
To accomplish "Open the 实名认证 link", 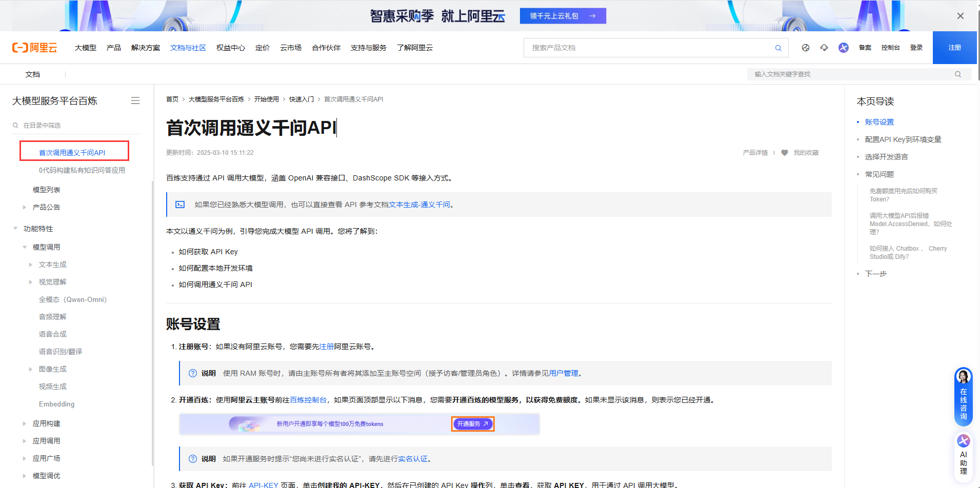I will coord(413,459).
